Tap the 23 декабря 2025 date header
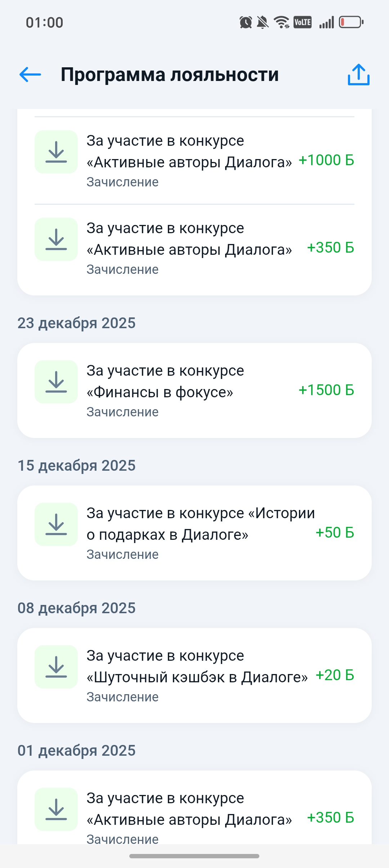389x868 pixels. pos(76,323)
